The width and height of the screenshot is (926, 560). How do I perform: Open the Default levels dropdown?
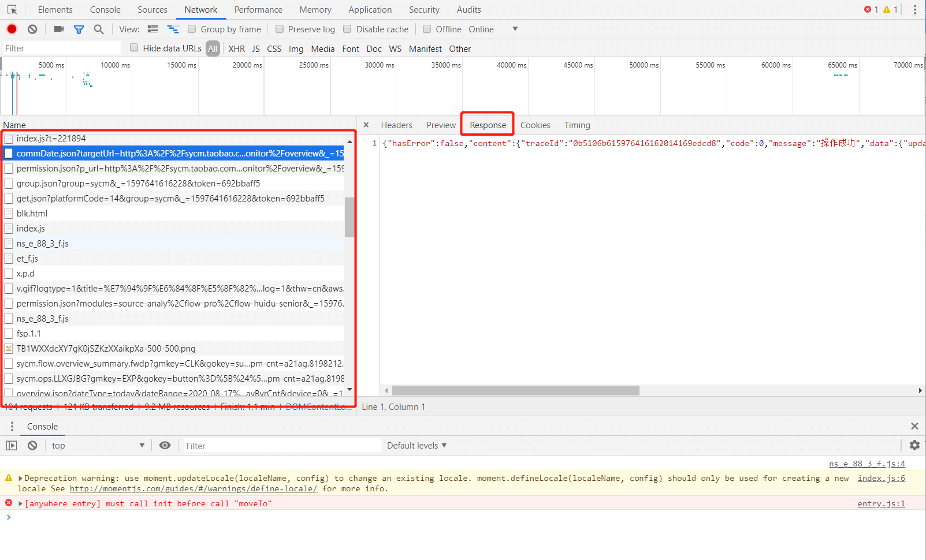[417, 445]
